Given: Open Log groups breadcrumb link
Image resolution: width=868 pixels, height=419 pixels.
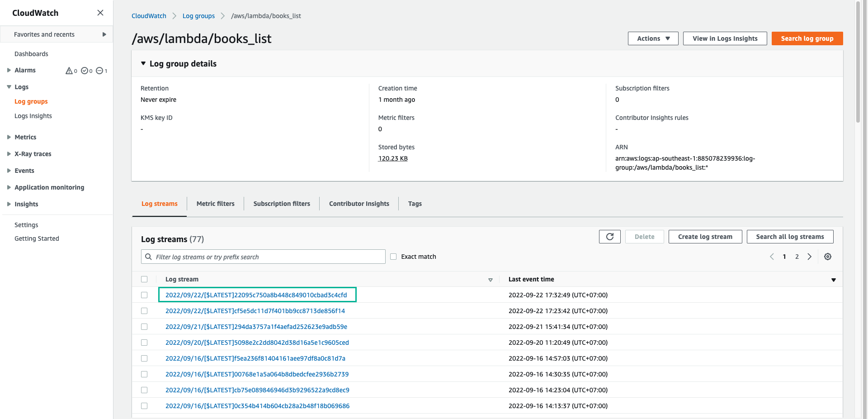Looking at the screenshot, I should [198, 16].
